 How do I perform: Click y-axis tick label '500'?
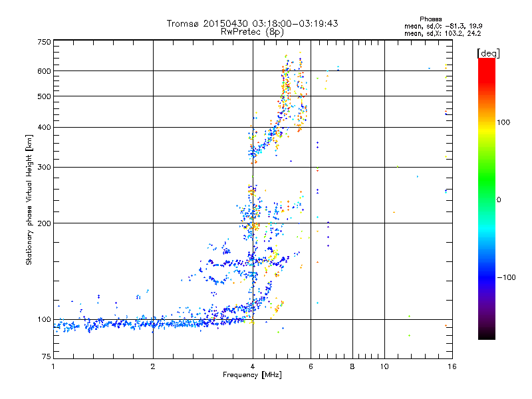coord(45,96)
